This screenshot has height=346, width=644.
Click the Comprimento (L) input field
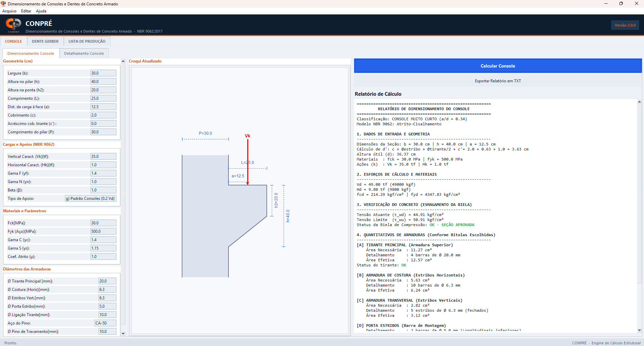pos(103,98)
